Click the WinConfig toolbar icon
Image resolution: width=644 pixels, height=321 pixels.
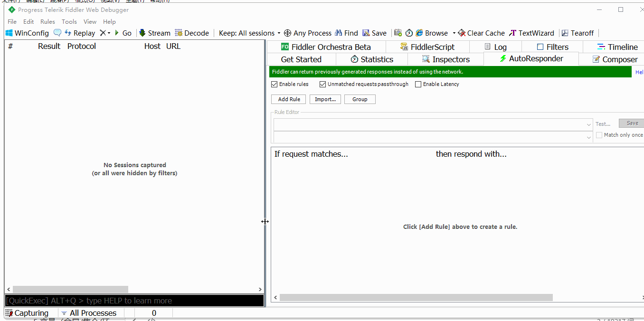click(9, 33)
